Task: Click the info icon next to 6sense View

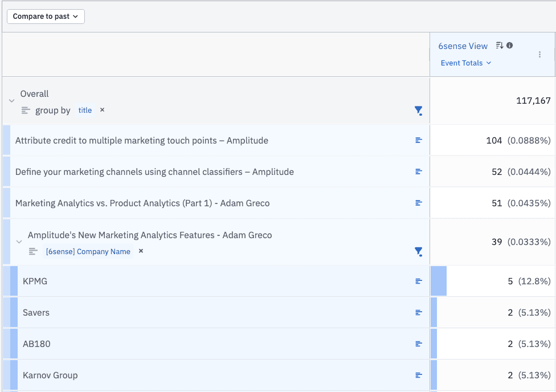Action: 509,46
